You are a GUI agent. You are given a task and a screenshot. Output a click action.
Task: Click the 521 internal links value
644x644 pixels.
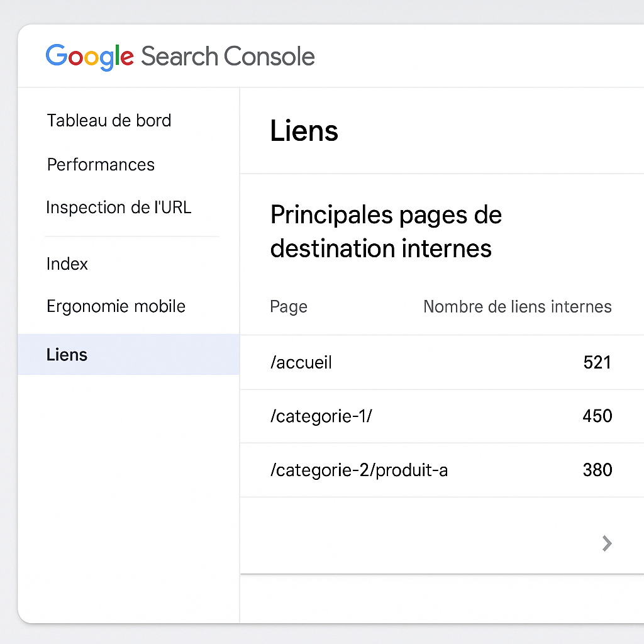[597, 362]
